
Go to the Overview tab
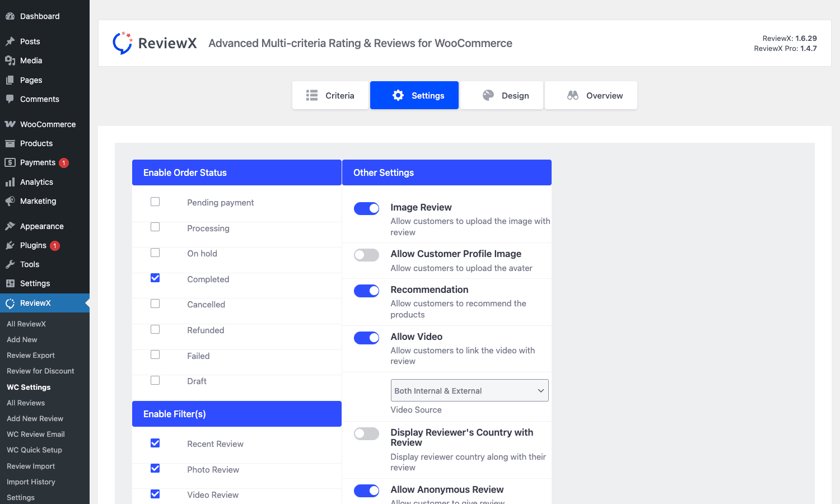pyautogui.click(x=591, y=95)
